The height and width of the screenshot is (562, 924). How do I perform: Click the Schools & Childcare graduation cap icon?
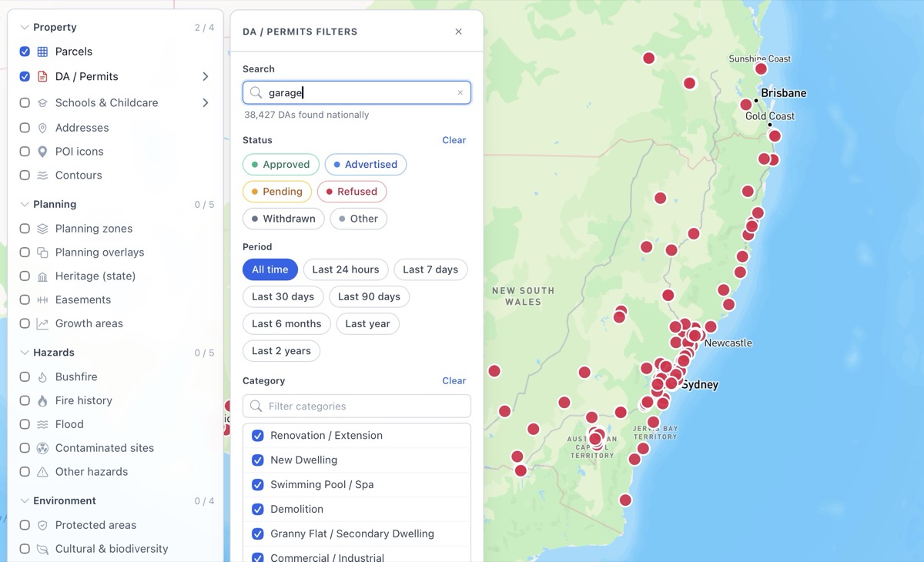(x=42, y=102)
